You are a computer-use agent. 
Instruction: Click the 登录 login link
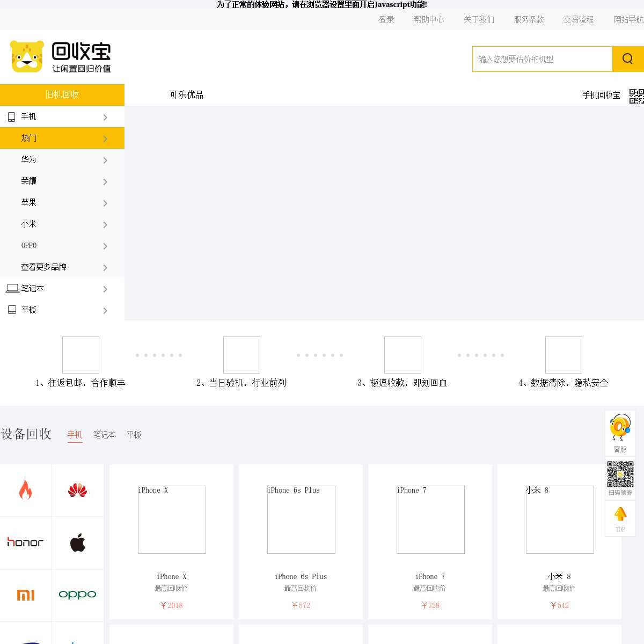tap(386, 19)
